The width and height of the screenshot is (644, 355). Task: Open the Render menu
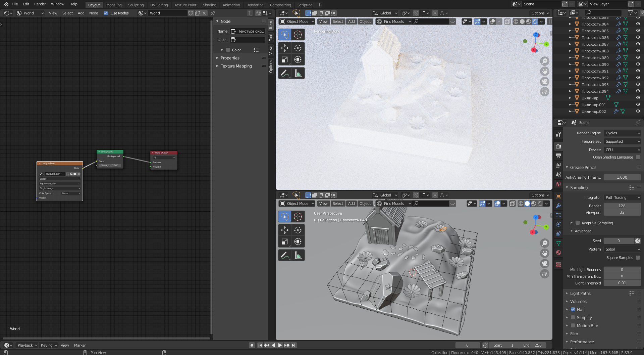(x=40, y=4)
